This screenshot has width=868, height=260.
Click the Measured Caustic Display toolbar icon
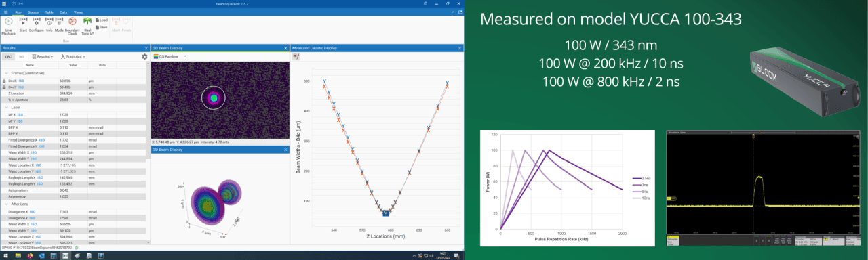coord(296,57)
